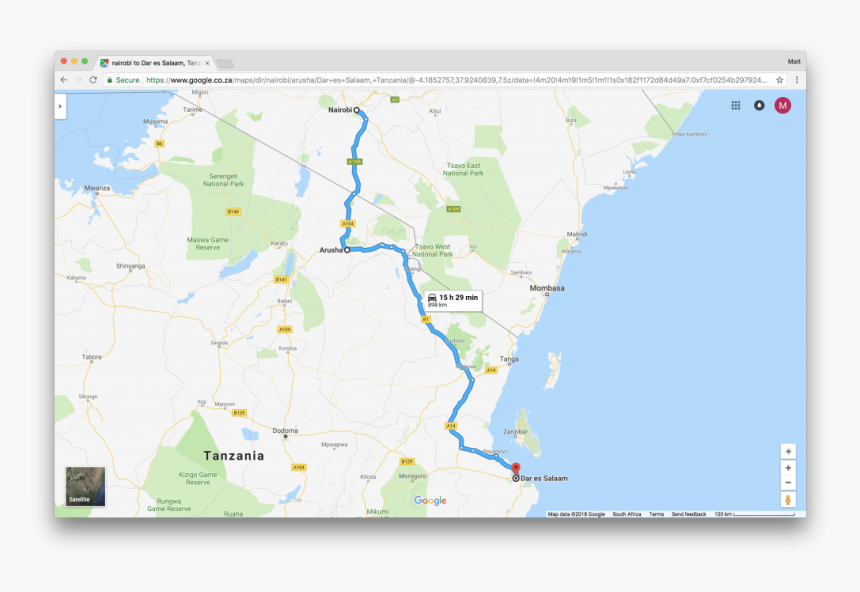Click the Zanzibar island label

(516, 432)
